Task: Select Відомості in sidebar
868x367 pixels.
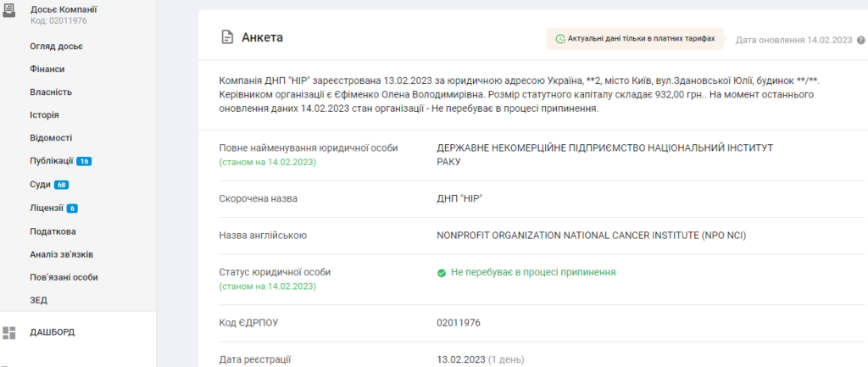Action: tap(51, 138)
